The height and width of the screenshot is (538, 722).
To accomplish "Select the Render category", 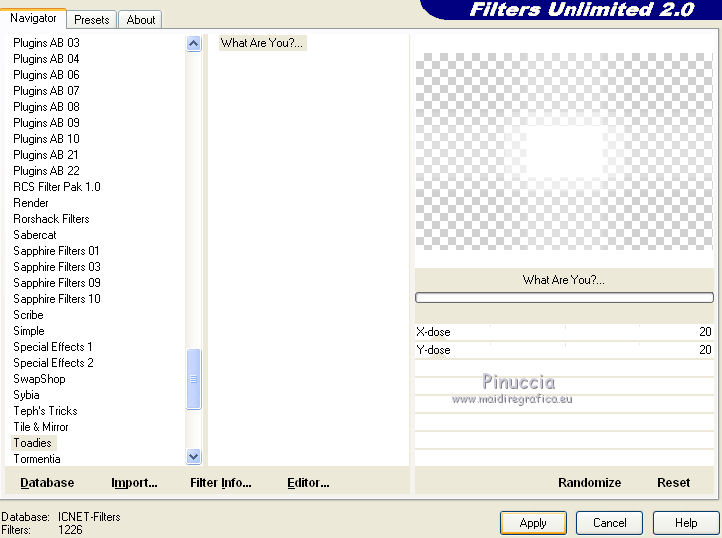I will point(30,203).
